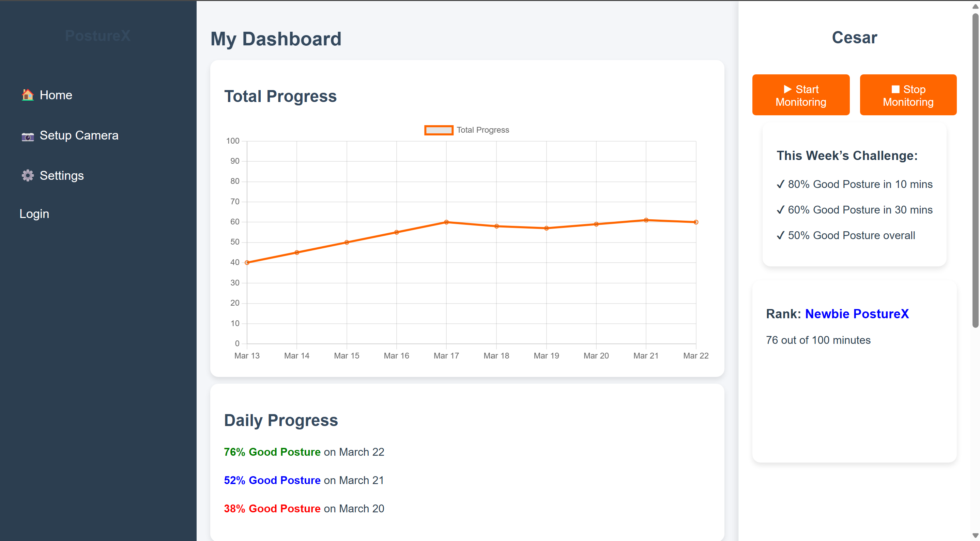Click the Mar 17 data point
This screenshot has width=980, height=541.
tap(446, 222)
